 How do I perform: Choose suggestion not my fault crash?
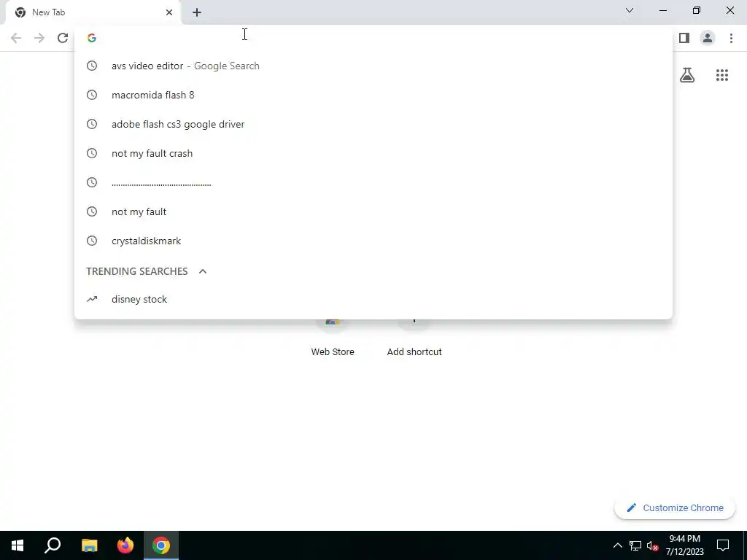[x=373, y=153]
